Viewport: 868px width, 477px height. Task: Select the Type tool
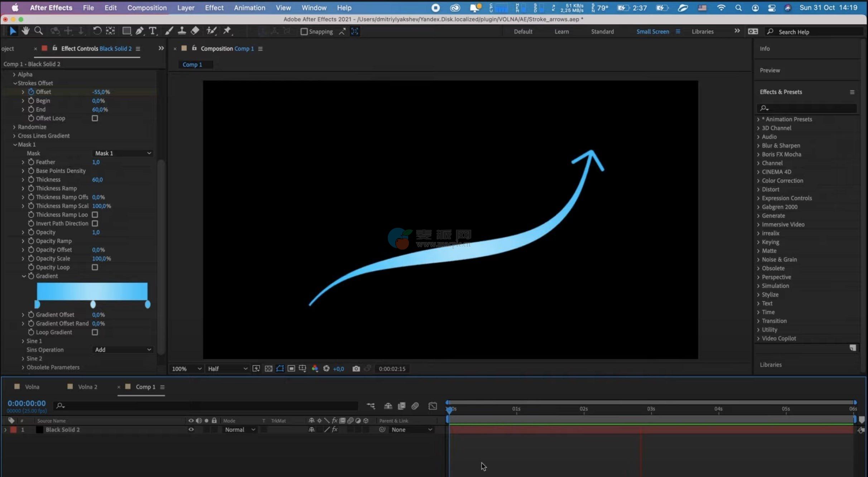[153, 31]
